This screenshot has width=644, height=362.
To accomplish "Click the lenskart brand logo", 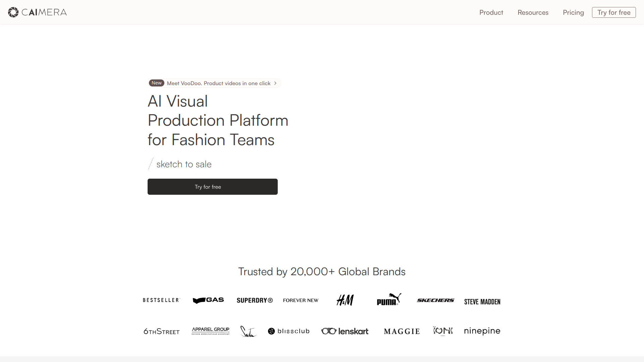I will pyautogui.click(x=345, y=331).
